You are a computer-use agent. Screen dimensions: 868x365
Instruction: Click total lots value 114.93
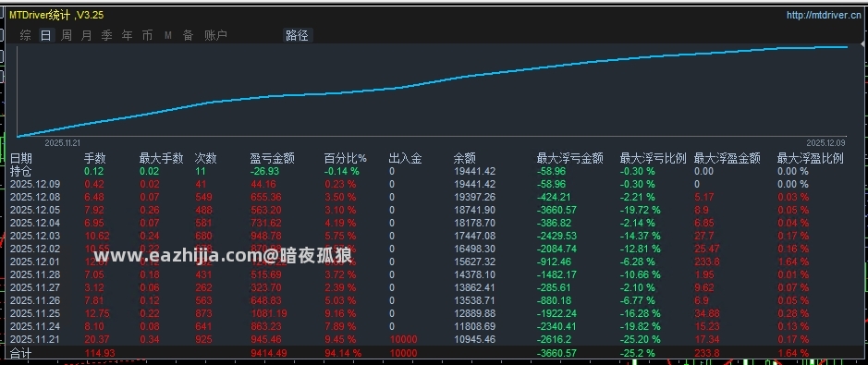(x=99, y=353)
